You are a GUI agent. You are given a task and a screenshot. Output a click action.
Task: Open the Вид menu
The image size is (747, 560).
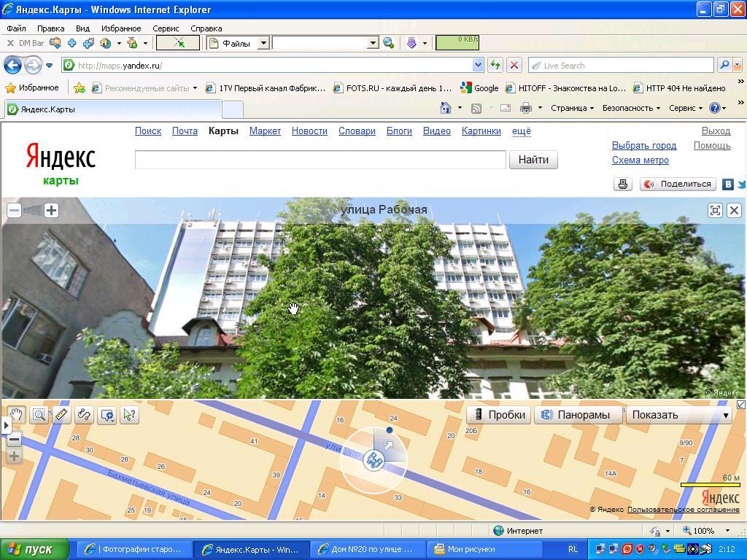(82, 28)
